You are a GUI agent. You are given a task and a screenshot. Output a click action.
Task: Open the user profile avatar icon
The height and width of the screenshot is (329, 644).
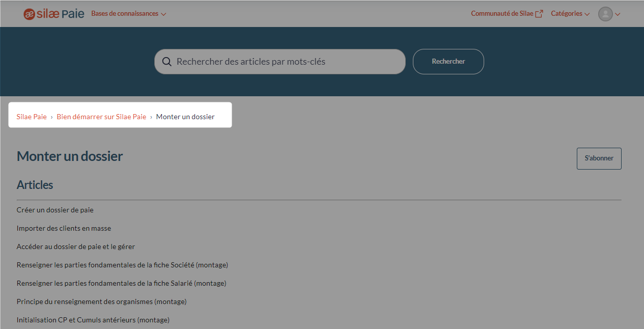[606, 14]
